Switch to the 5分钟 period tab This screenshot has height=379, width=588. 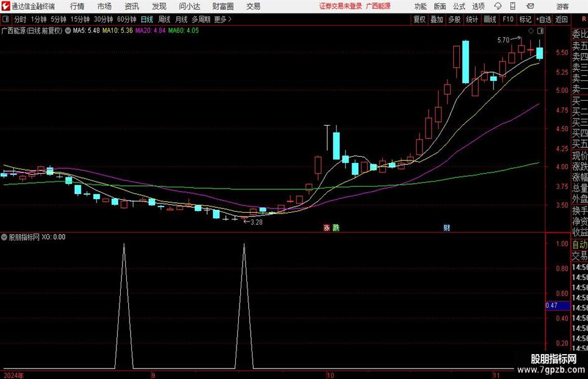(x=58, y=19)
